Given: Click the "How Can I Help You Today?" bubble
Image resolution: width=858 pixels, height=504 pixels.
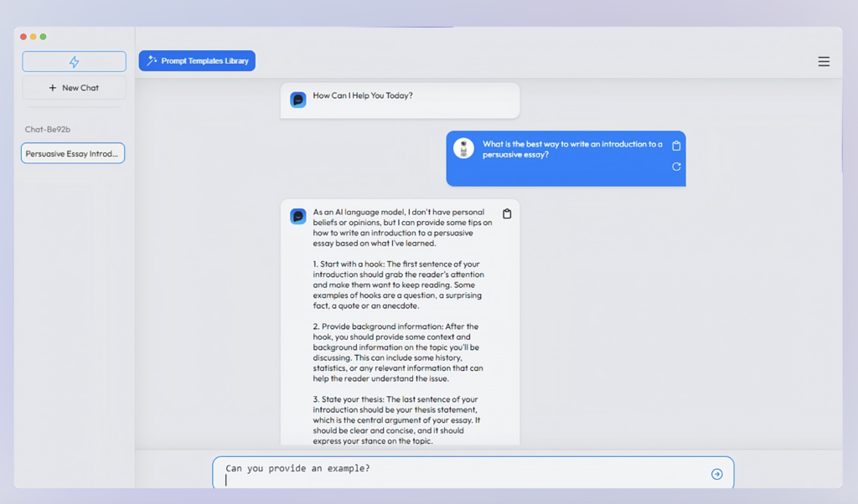Looking at the screenshot, I should coord(363,96).
